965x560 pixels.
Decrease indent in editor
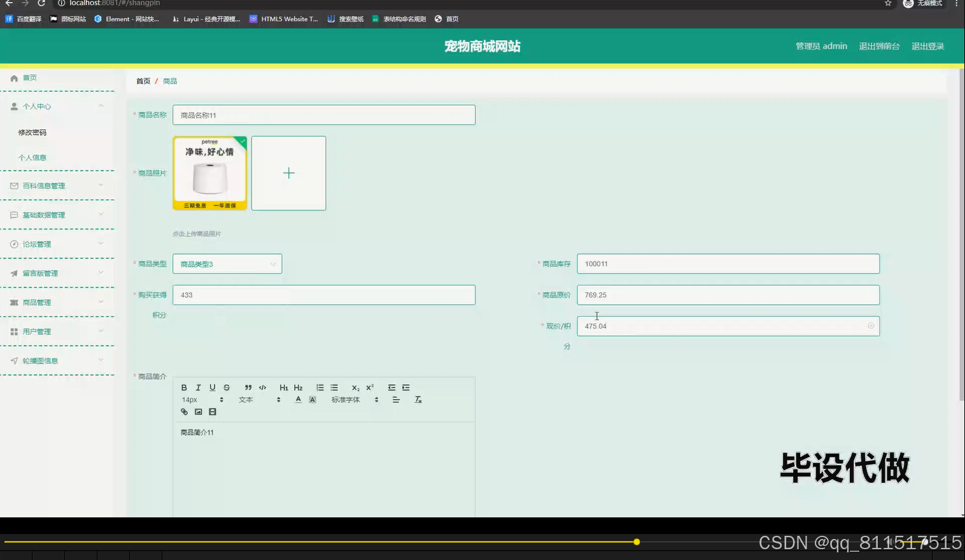pyautogui.click(x=391, y=388)
